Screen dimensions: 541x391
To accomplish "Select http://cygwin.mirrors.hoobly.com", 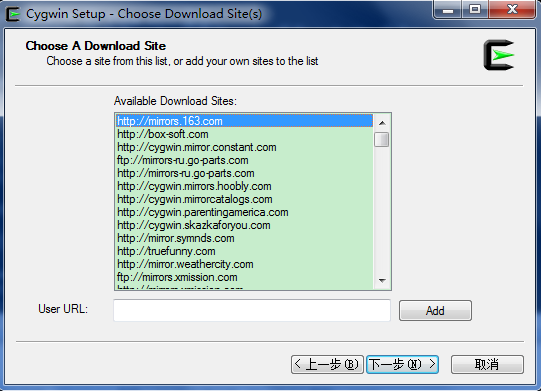I will [x=244, y=186].
